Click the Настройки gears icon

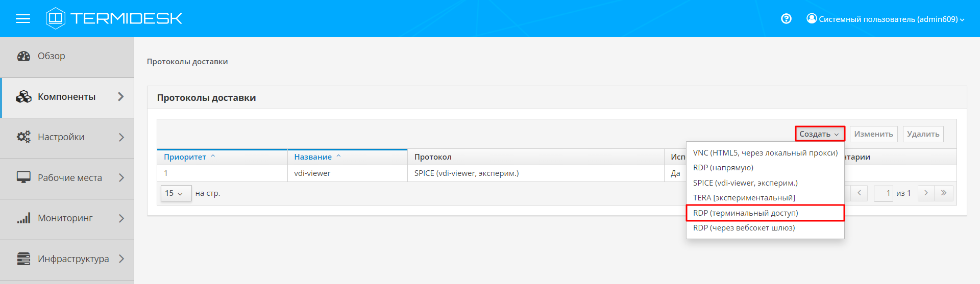23,137
